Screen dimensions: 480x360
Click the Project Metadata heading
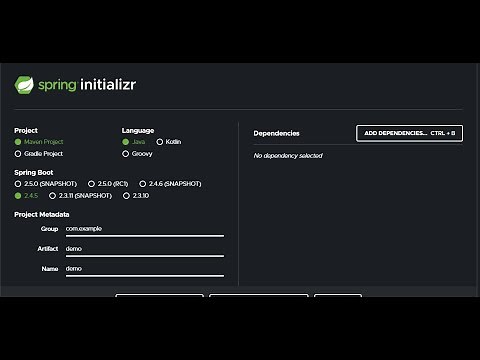point(42,215)
